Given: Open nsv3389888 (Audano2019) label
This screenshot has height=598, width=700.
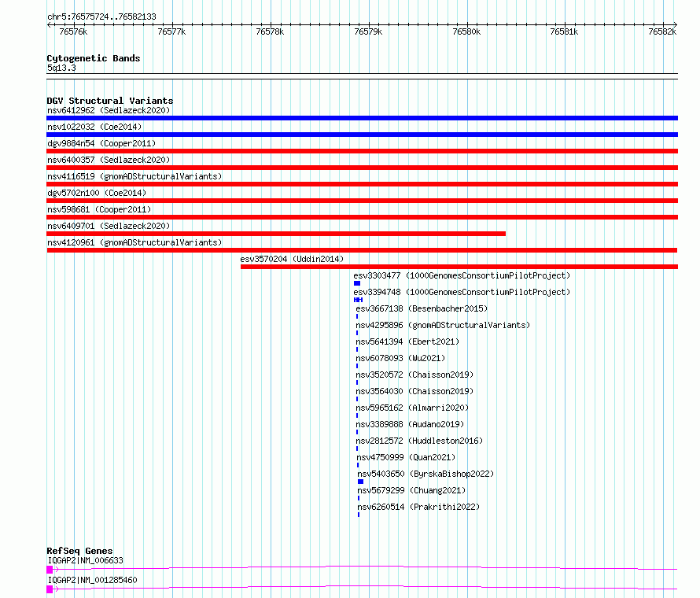Looking at the screenshot, I should (410, 424).
